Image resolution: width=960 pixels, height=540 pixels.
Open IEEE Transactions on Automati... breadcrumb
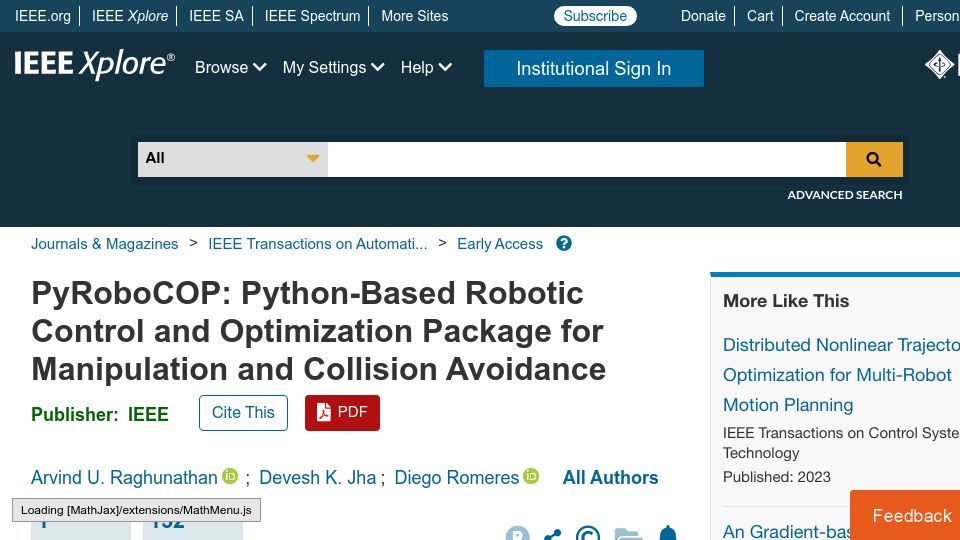pos(318,244)
